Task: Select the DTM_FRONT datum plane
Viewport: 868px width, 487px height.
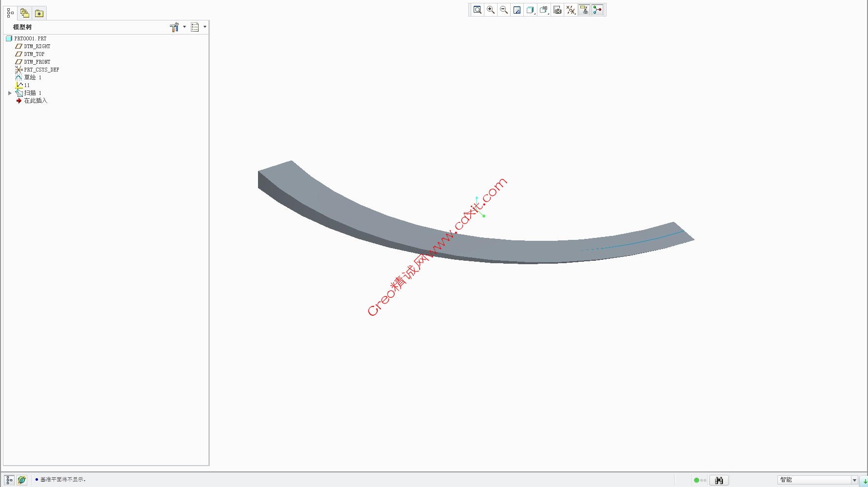Action: [33, 62]
